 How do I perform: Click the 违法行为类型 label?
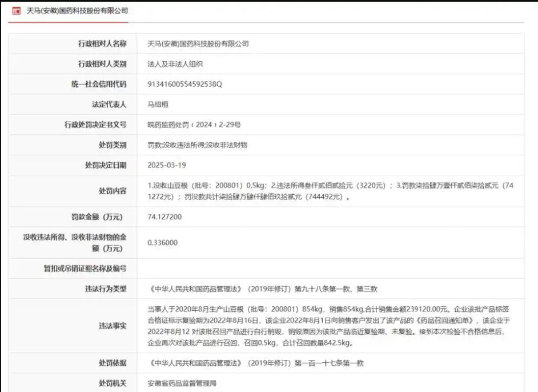[106, 289]
